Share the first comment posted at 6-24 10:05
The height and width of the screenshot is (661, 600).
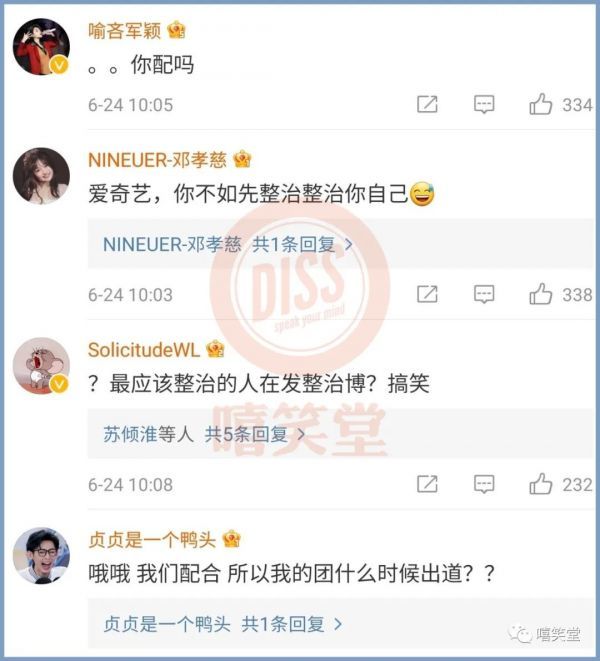click(x=427, y=104)
